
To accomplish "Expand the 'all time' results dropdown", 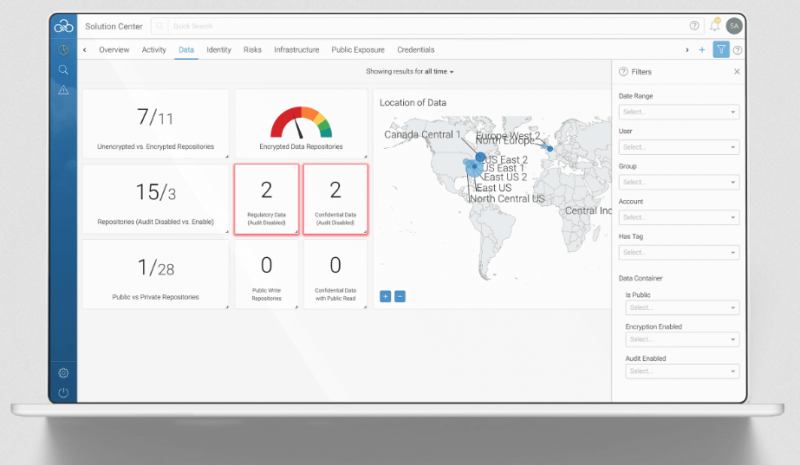I will click(x=438, y=72).
